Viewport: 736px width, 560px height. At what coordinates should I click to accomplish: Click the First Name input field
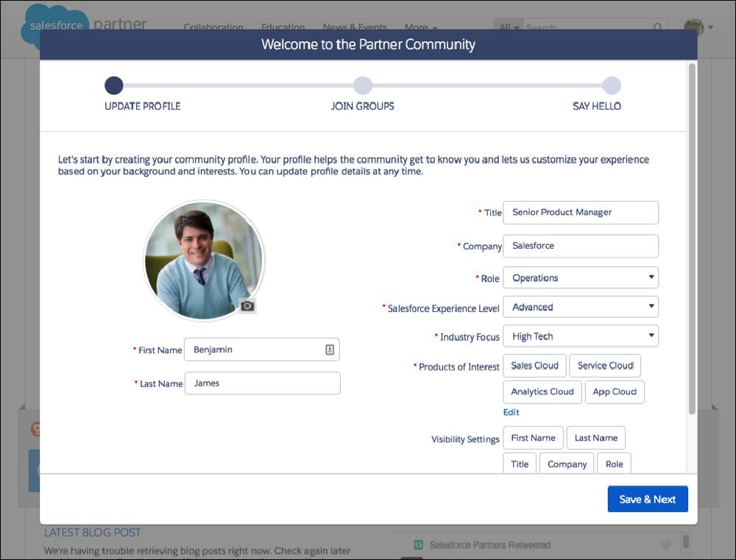point(261,350)
